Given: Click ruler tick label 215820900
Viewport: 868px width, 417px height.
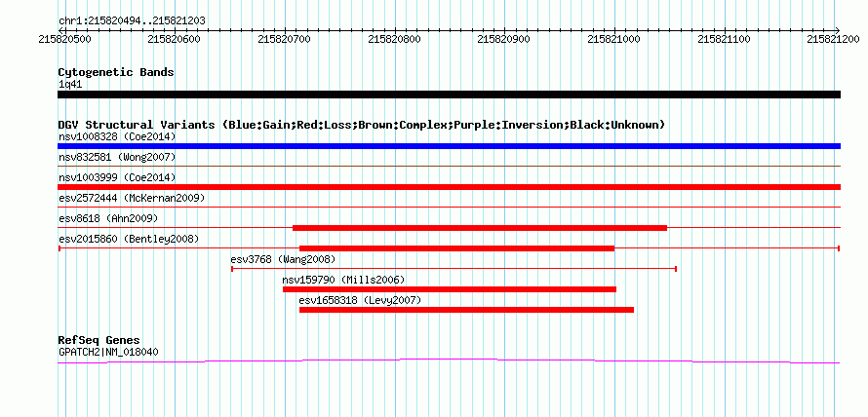Looking at the screenshot, I should [504, 39].
